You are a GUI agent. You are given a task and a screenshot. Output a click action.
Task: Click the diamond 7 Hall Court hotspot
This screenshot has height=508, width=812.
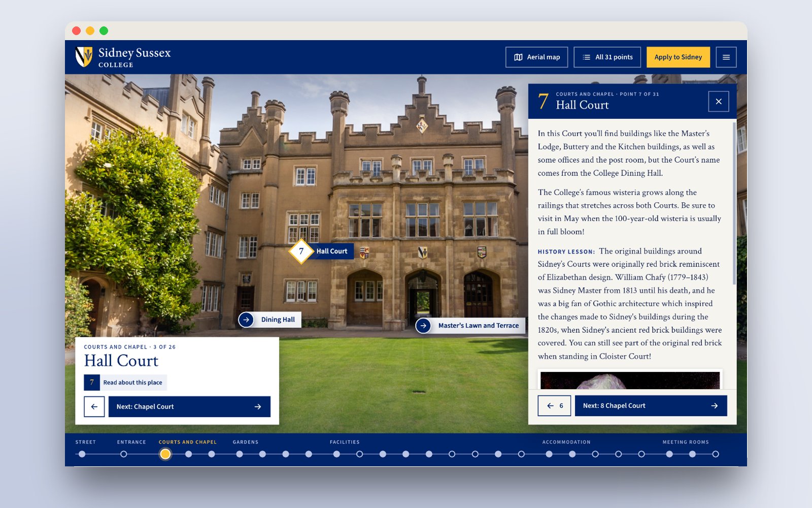tap(301, 251)
